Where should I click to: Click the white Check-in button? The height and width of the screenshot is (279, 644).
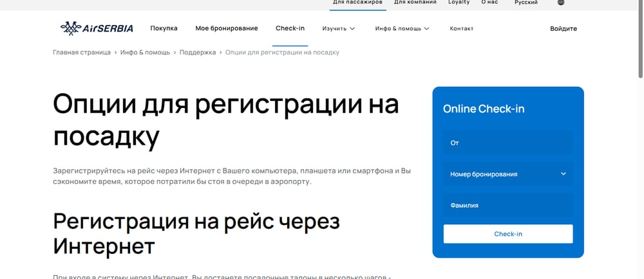point(508,234)
